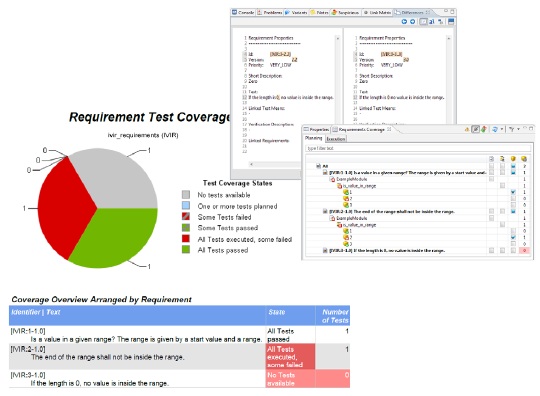Image resolution: width=540 pixels, height=396 pixels.
Task: Click the refresh icon in Requirements Coverage toolbar
Action: pyautogui.click(x=495, y=129)
